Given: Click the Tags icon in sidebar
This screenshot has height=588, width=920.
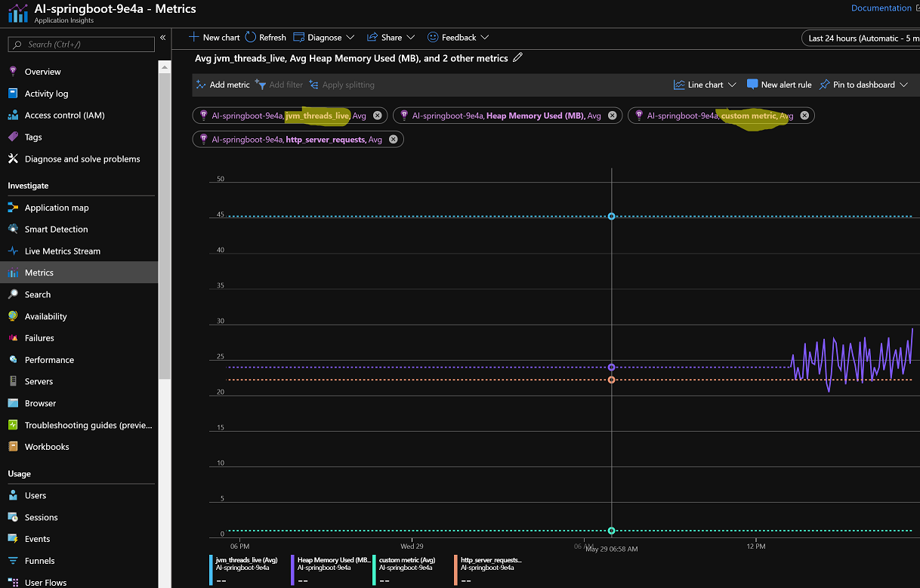Looking at the screenshot, I should 12,137.
